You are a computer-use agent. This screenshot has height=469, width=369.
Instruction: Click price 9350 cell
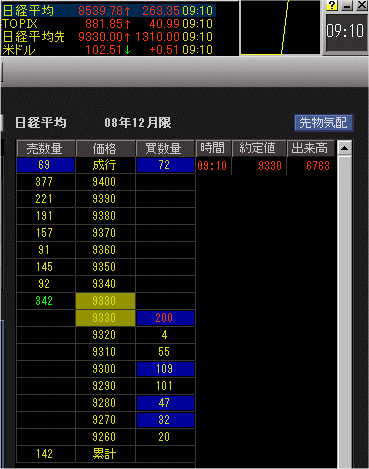point(105,267)
